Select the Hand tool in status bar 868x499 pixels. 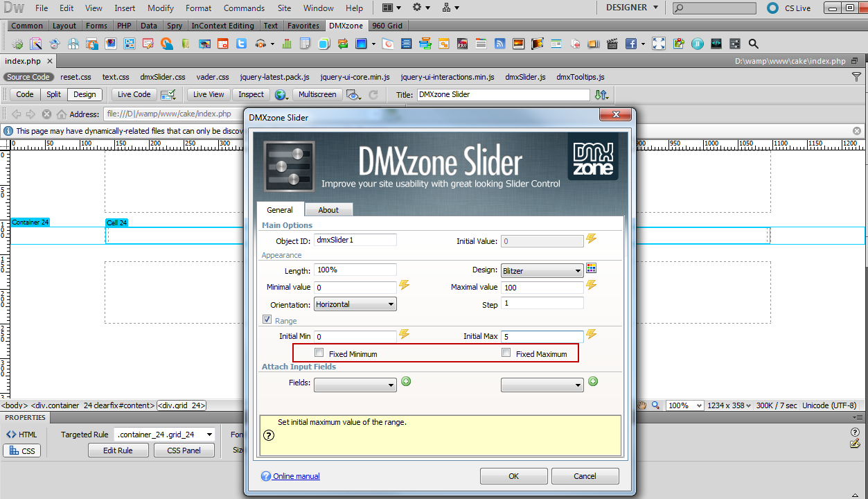point(642,405)
